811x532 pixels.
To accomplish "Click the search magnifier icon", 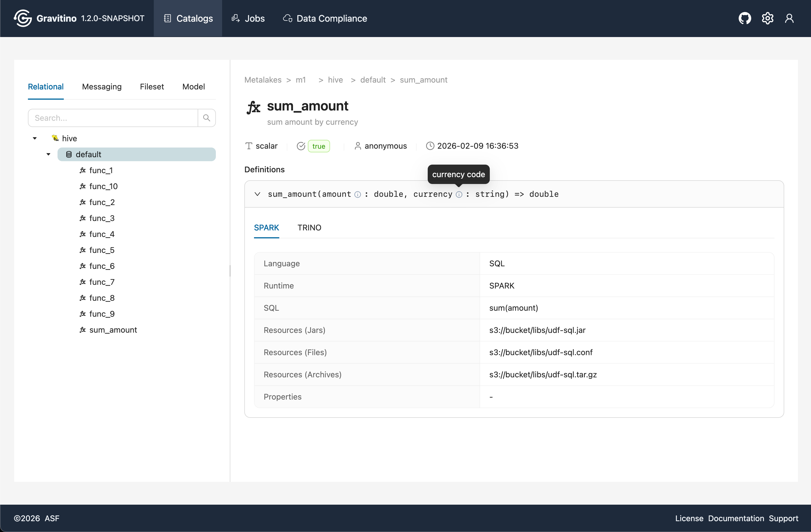I will (206, 118).
